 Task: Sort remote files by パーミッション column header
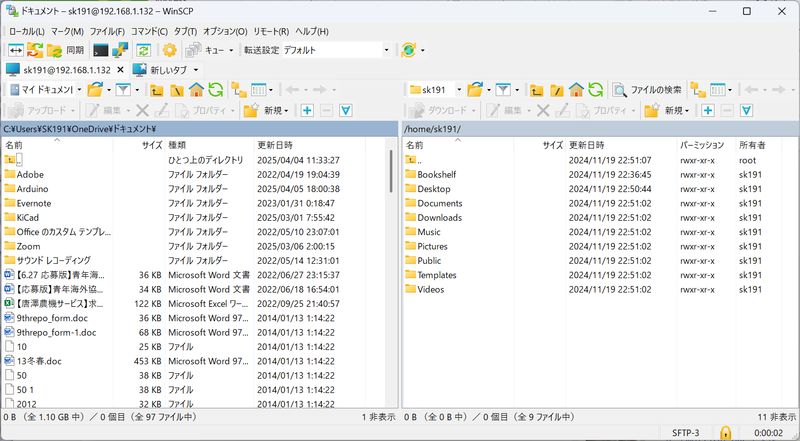tap(706, 145)
